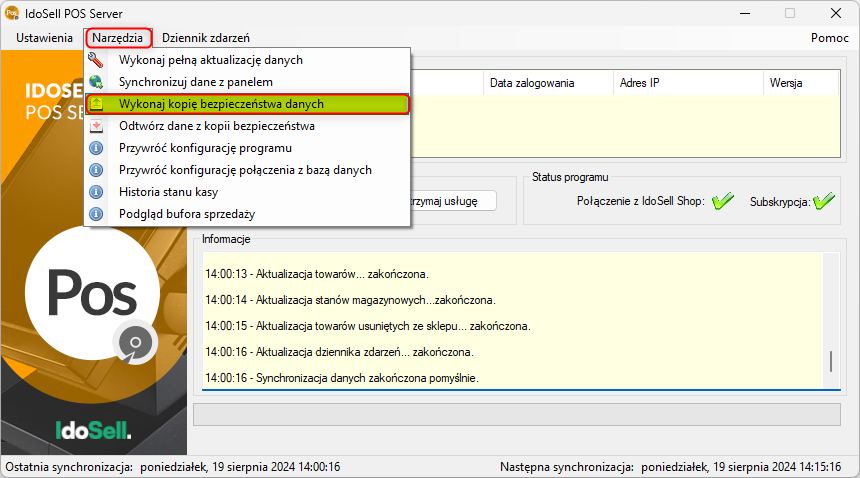
Task: Click the restore icon beside Odtwórz dane z kopii
Action: [97, 126]
